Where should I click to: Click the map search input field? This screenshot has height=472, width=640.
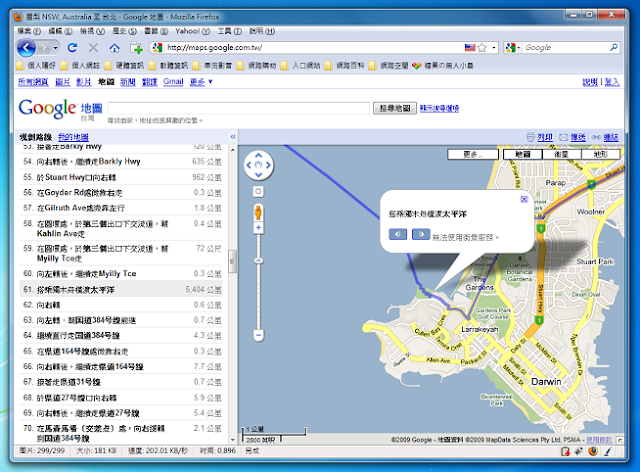238,108
